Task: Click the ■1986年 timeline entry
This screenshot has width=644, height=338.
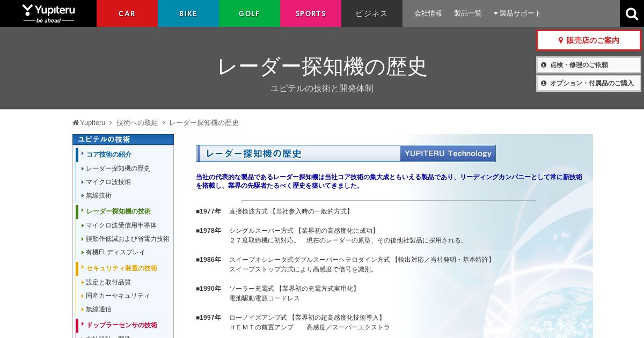Action: [208, 260]
